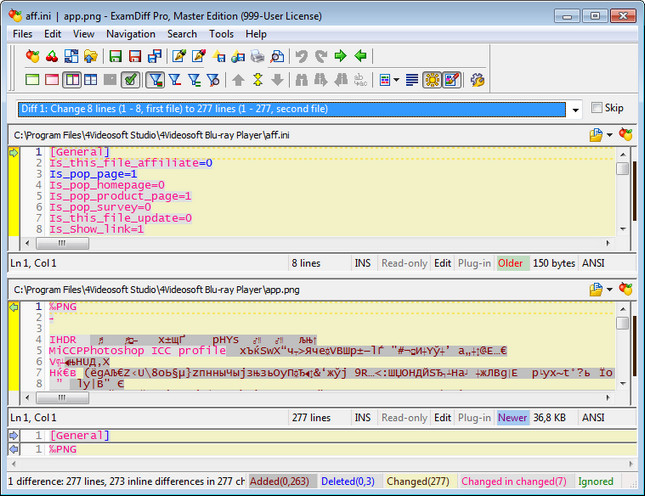
Task: Expand the aff.ini pane open-file dropdown arrow
Action: [x=610, y=135]
